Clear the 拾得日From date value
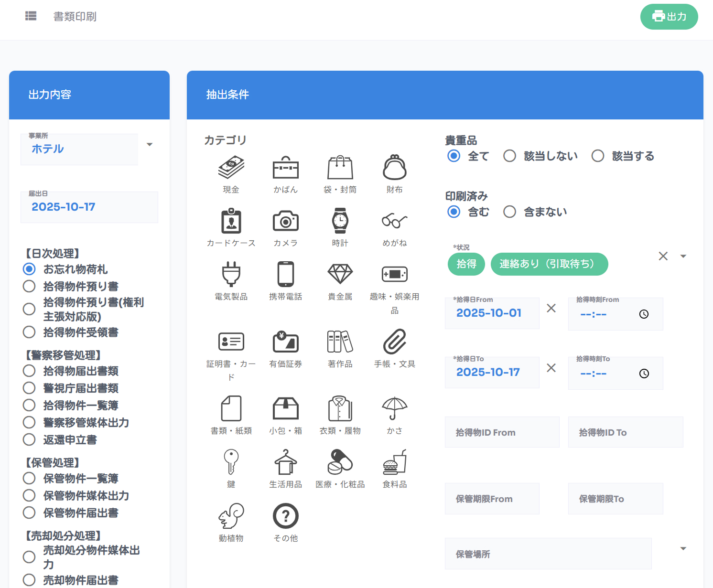 [551, 309]
